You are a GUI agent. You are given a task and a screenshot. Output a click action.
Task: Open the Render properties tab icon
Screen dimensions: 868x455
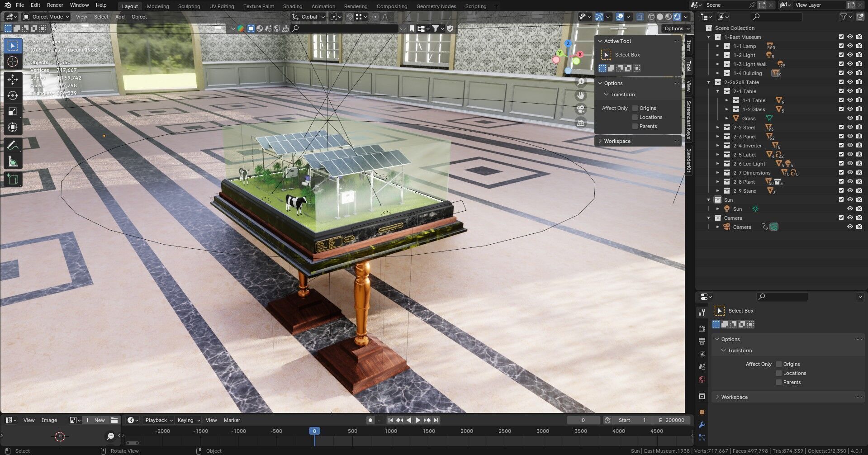[x=702, y=328]
